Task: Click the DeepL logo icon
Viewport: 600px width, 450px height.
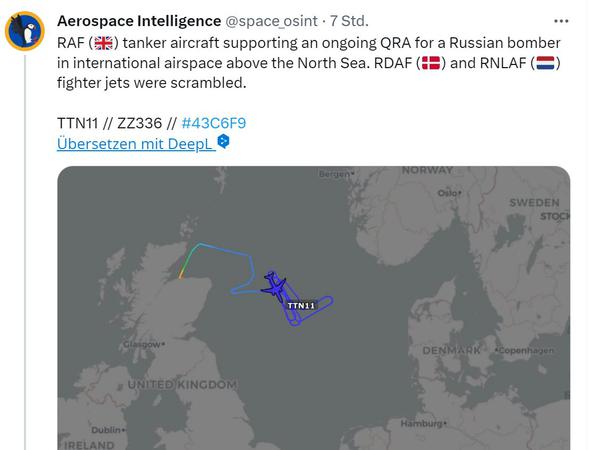Action: tap(223, 141)
